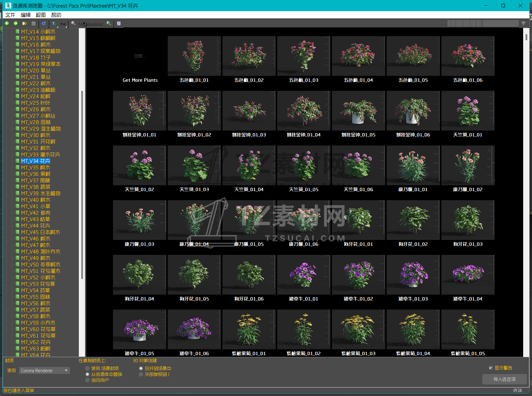Viewport: 532px width, 396px height.
Task: Click the 导入选定项 button
Action: tap(504, 379)
